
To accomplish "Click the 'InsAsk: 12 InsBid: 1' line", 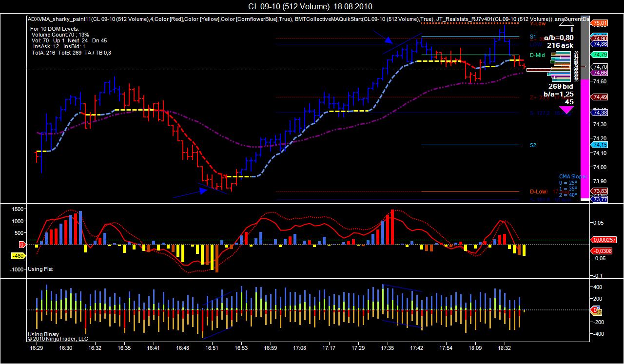I will (x=58, y=47).
